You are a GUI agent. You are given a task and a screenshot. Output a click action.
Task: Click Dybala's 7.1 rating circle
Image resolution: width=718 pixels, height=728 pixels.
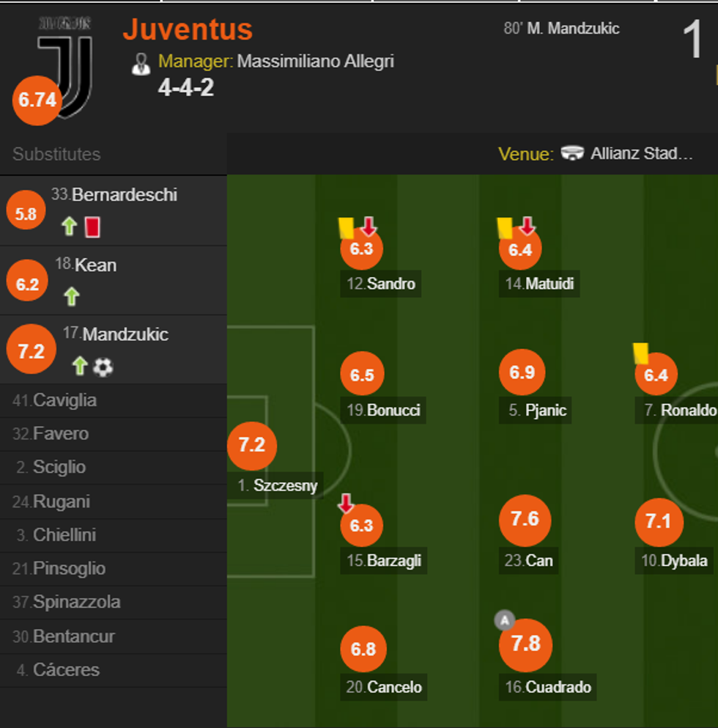[658, 521]
